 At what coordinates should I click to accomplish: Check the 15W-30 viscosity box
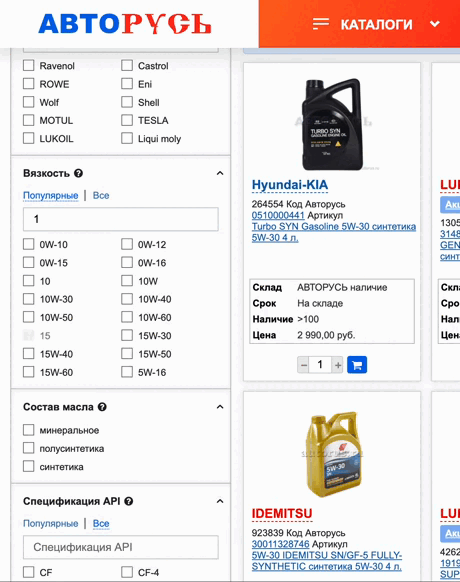127,335
